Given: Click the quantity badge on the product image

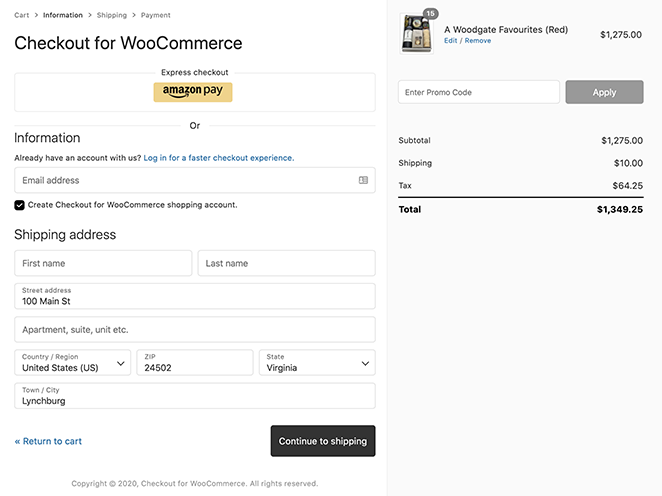Looking at the screenshot, I should 431,14.
